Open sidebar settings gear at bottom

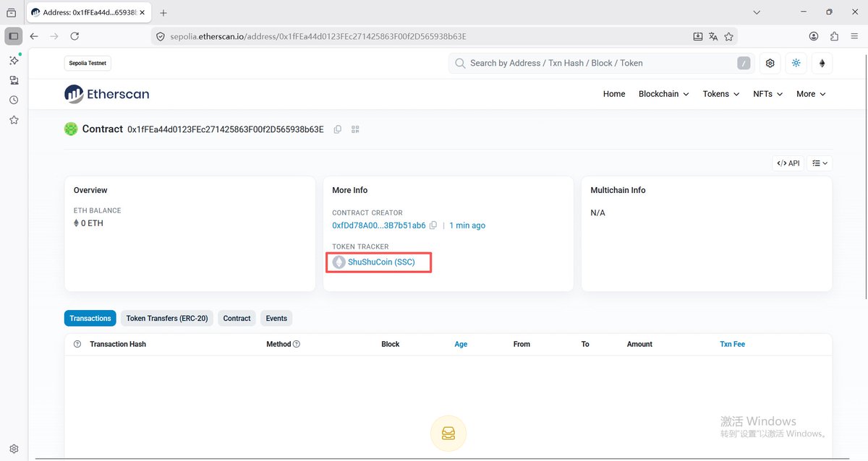click(x=14, y=449)
